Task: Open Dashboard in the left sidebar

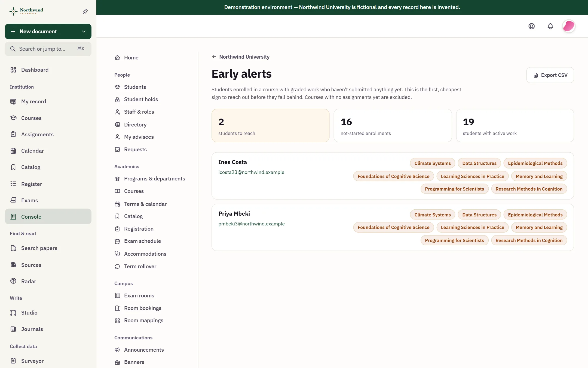Action: coord(48,70)
